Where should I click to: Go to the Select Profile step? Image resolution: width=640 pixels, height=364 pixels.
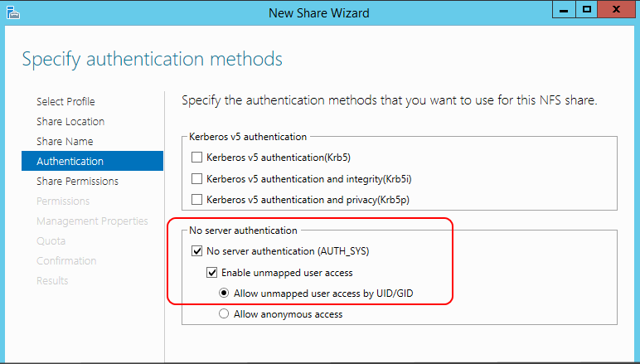pyautogui.click(x=65, y=102)
